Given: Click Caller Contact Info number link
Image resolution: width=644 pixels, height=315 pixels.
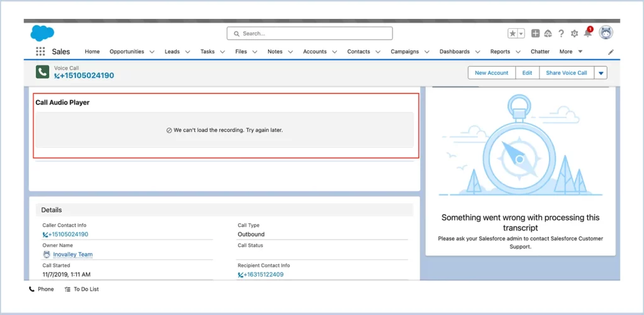Looking at the screenshot, I should pyautogui.click(x=65, y=235).
